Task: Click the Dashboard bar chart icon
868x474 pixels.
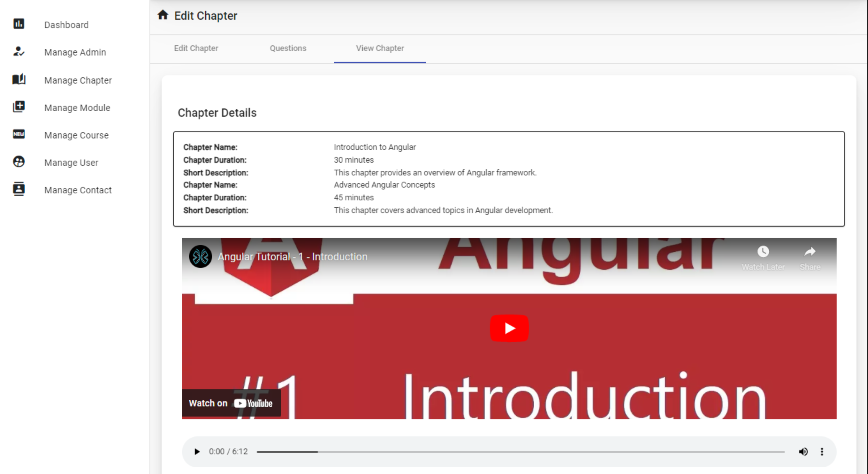Action: [x=19, y=24]
